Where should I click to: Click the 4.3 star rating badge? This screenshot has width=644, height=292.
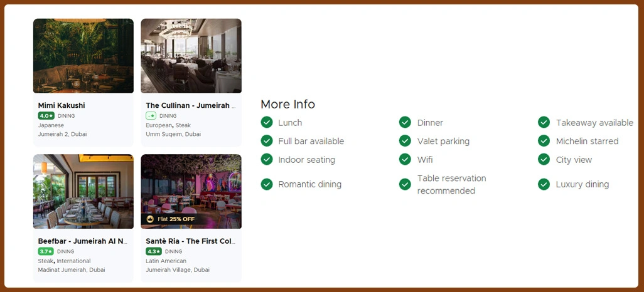(x=154, y=251)
